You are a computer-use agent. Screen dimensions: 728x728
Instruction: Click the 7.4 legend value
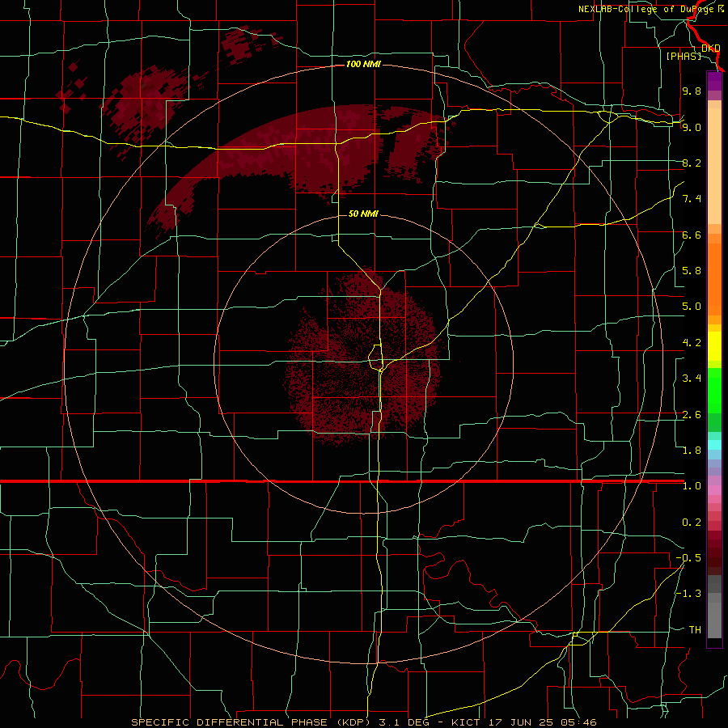point(692,199)
